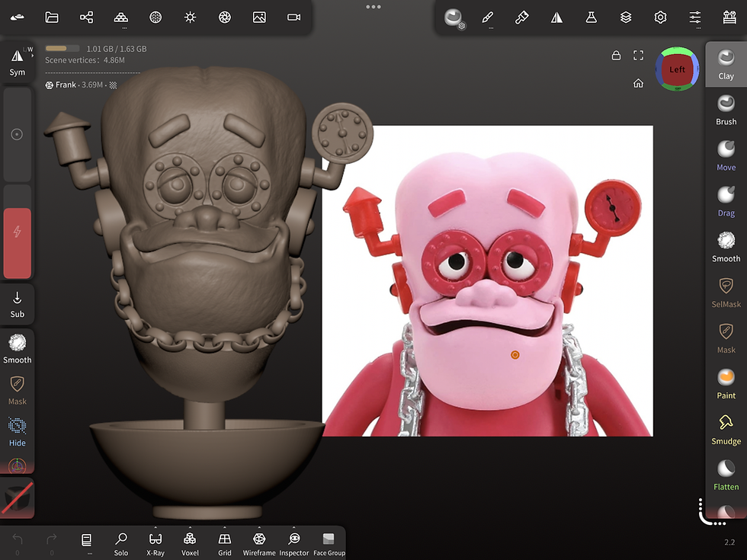Toggle Wireframe display
The image size is (747, 560).
point(259,544)
